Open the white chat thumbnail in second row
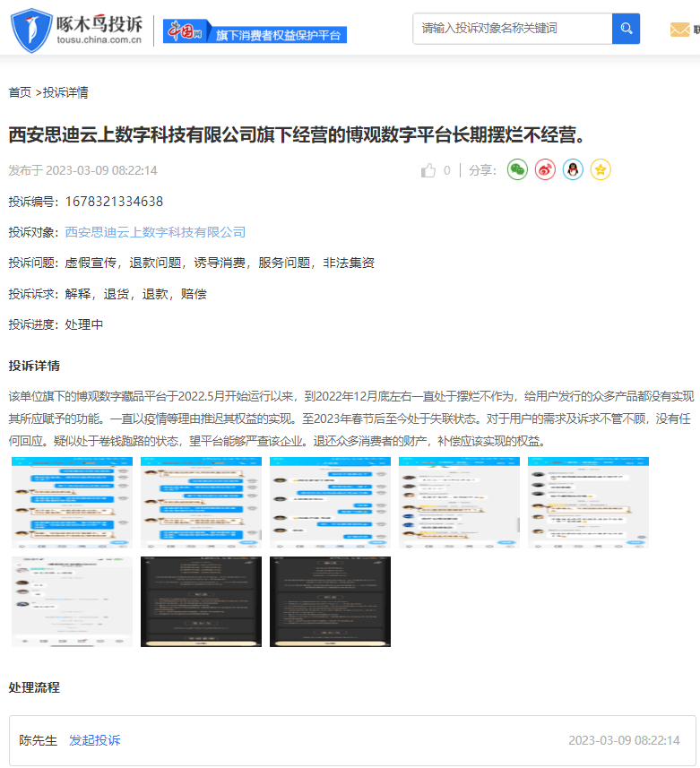 72,601
